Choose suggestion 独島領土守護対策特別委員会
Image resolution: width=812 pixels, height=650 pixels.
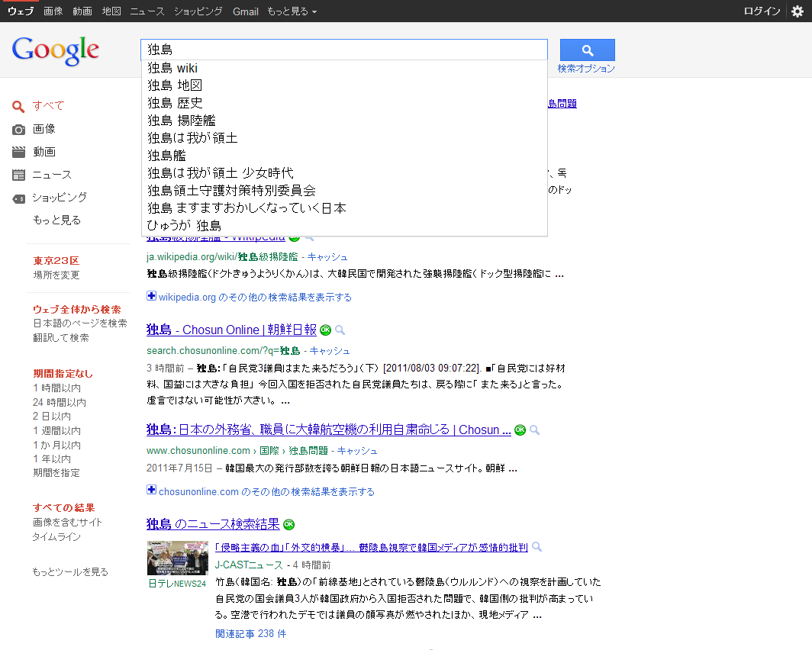coord(344,191)
